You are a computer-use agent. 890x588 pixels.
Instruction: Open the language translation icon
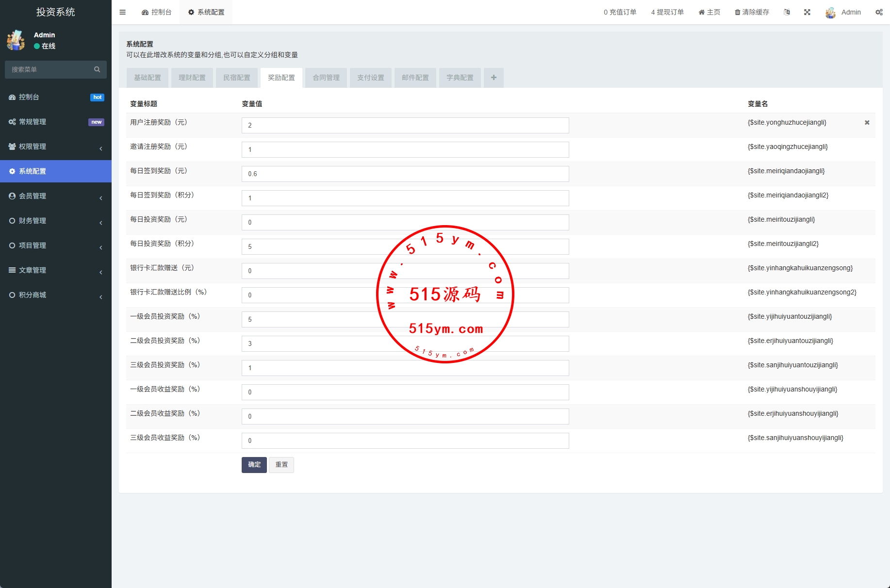coord(787,12)
